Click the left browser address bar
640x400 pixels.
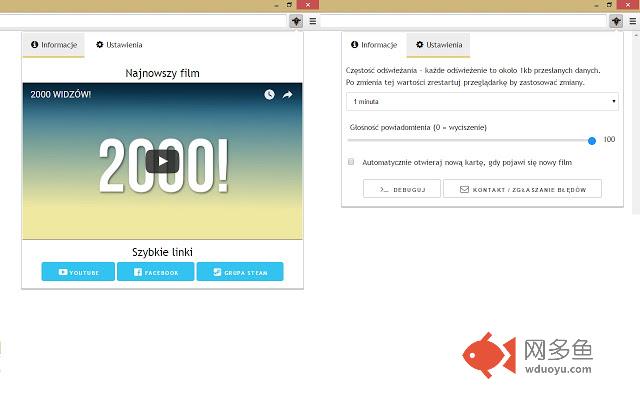tap(143, 21)
